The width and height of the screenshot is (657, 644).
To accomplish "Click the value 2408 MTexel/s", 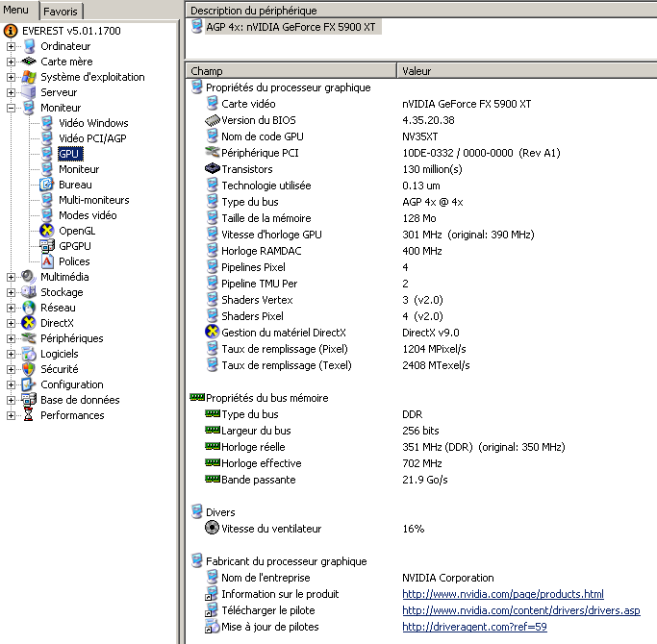I will click(x=436, y=365).
